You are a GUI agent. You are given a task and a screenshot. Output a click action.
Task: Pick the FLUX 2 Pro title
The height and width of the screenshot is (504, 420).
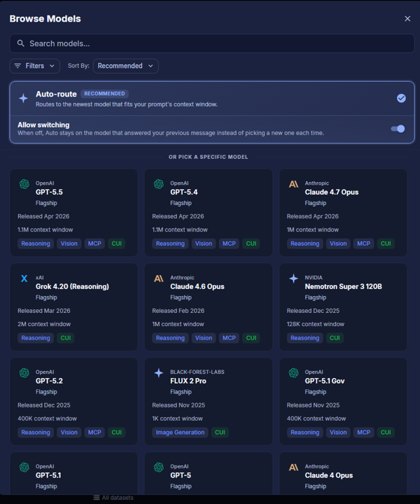point(188,381)
